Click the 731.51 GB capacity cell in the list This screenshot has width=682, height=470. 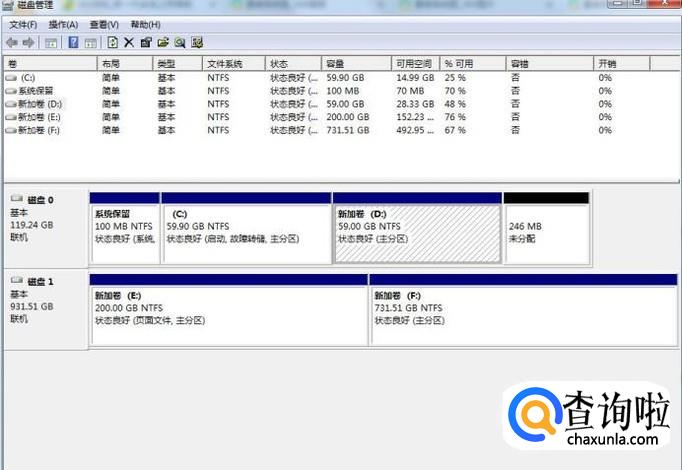click(x=348, y=130)
